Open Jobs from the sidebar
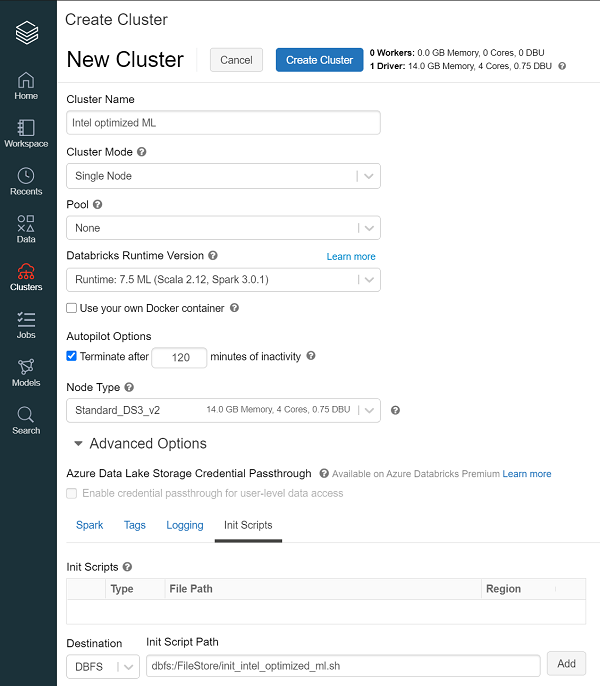 tap(26, 325)
